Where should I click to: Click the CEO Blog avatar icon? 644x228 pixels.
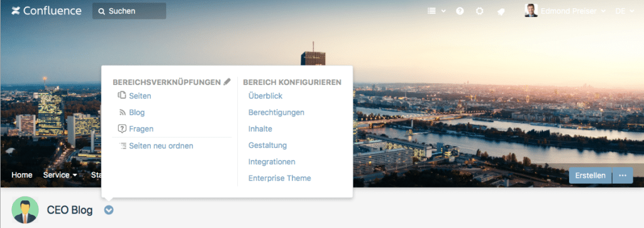[25, 210]
